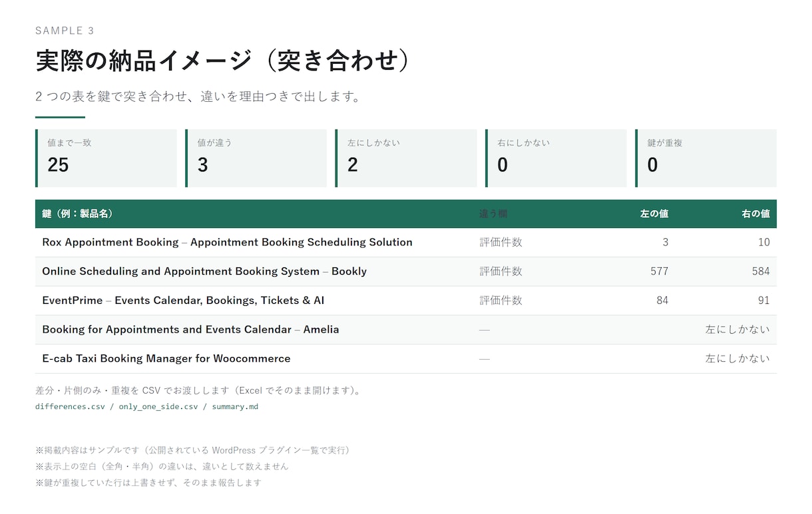Click the footnote about 鍵が重複していた行
812x514 pixels.
[x=148, y=483]
